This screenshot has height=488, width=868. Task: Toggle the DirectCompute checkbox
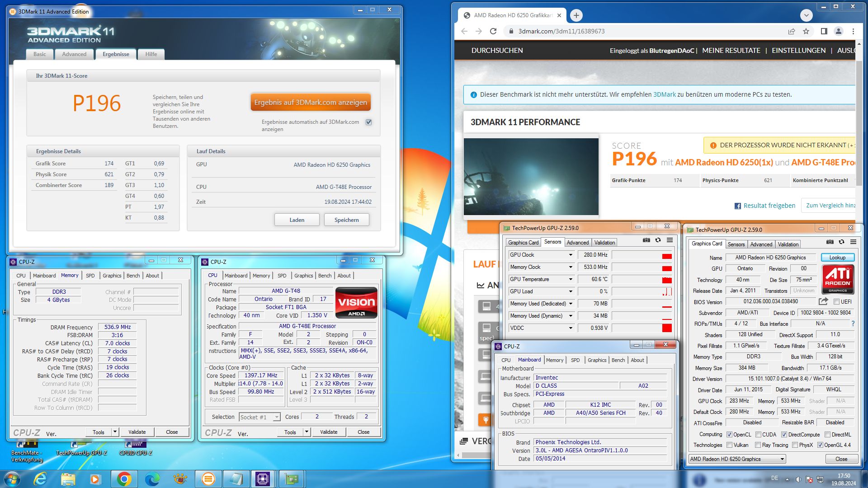tap(784, 435)
